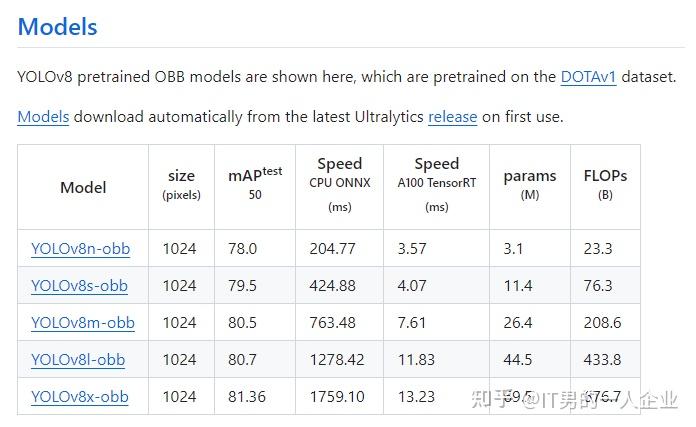Click the 81.36 mAP value cell
The width and height of the screenshot is (696, 427).
248,396
